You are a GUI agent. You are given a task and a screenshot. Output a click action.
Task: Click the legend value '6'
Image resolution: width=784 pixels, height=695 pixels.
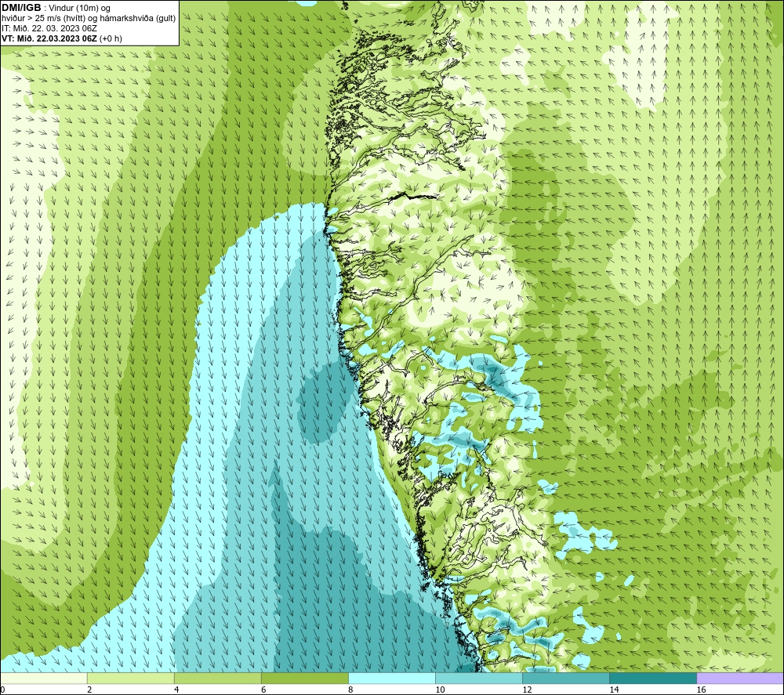pos(263,690)
